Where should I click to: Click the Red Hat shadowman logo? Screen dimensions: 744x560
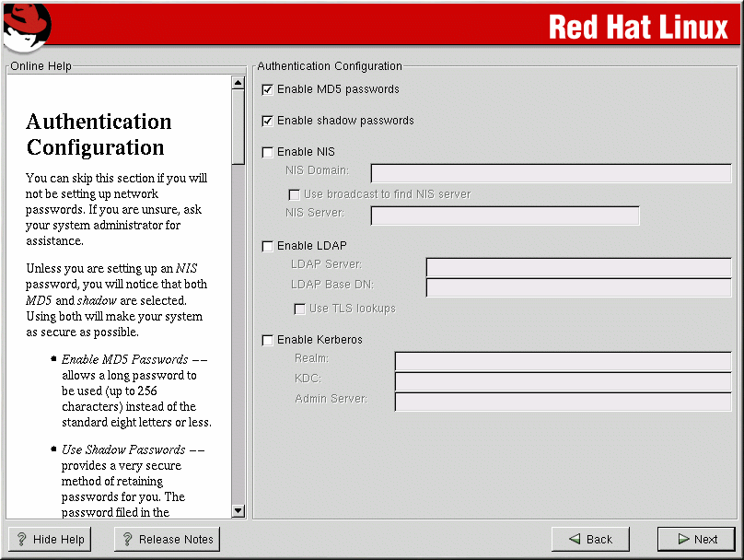coord(26,26)
